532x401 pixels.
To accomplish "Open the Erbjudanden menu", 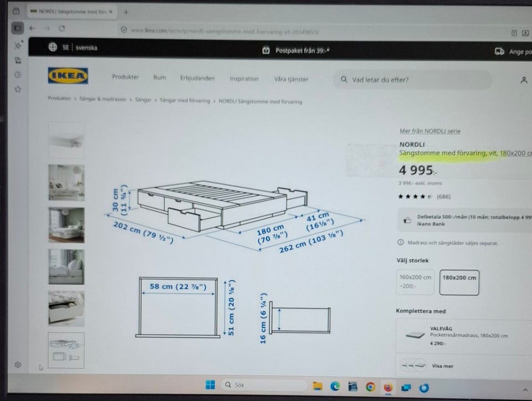I will (197, 78).
